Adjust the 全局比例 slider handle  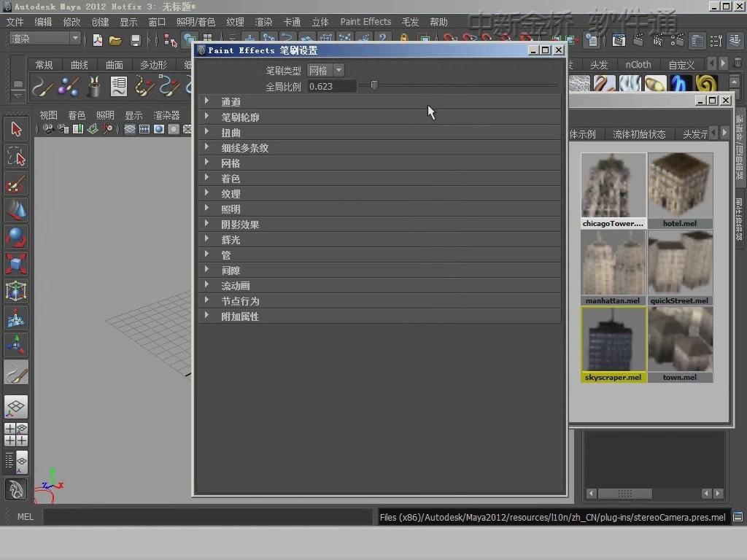point(374,85)
